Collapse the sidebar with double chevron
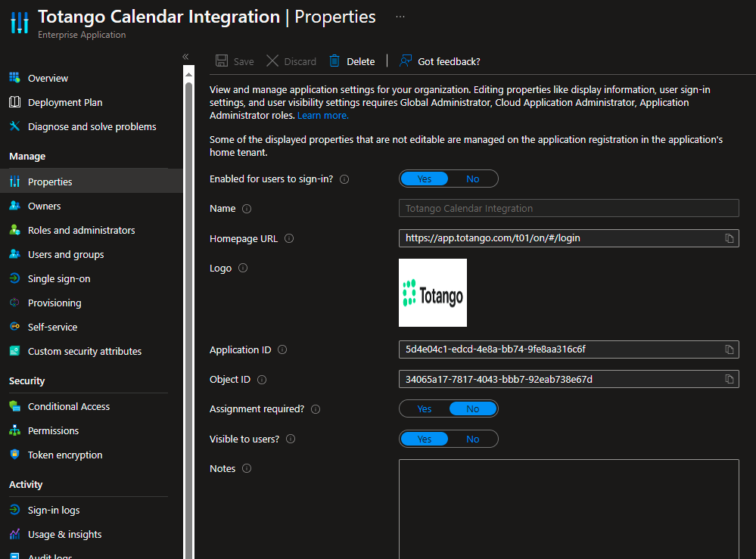 click(185, 57)
